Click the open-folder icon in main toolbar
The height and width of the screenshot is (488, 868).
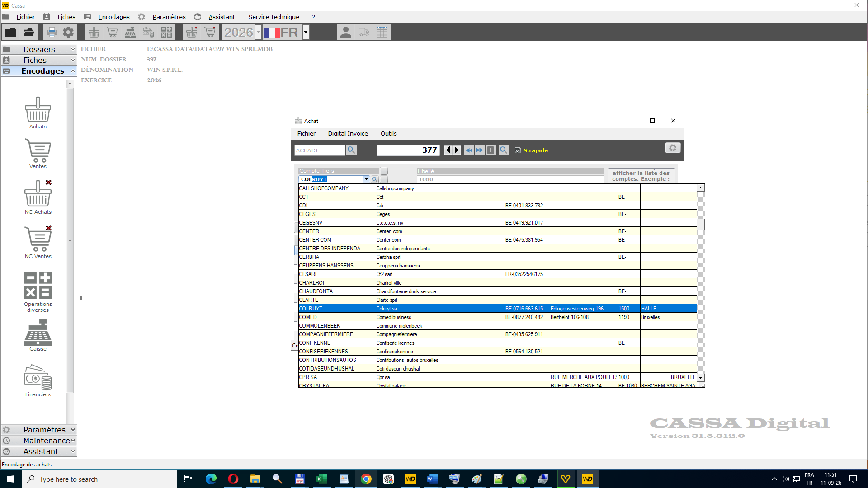click(28, 32)
